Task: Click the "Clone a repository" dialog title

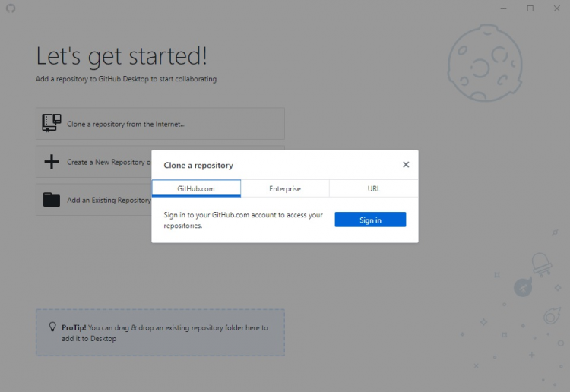Action: (198, 166)
